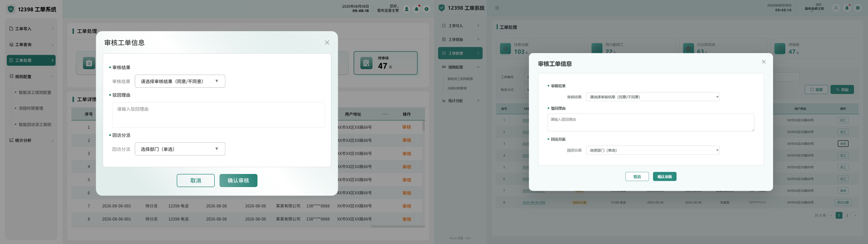Open user profile icon in left mockup header

406,9
